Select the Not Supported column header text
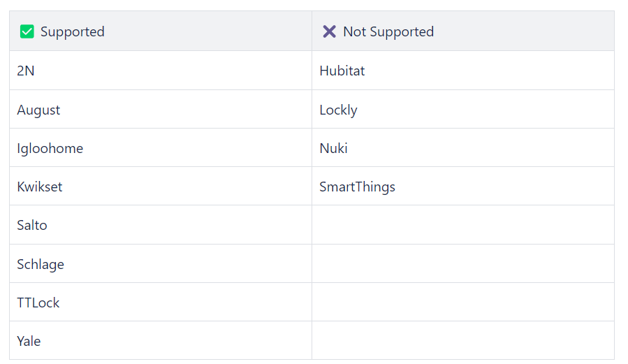628x364 pixels. (388, 31)
